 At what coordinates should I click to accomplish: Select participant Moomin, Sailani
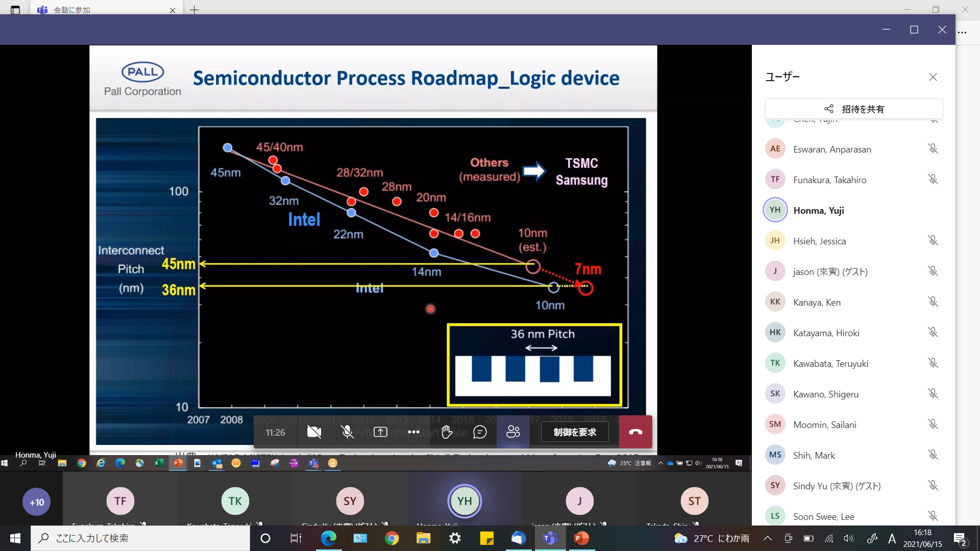tap(854, 424)
